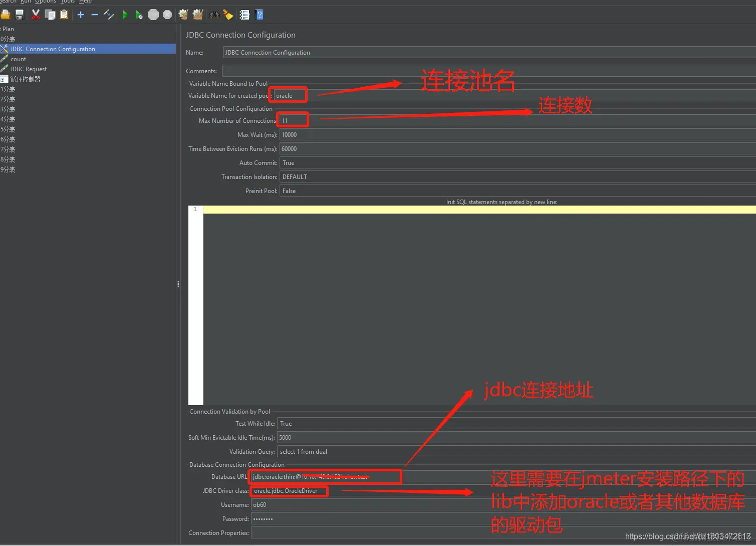
Task: Open search with binoculars icon
Action: point(214,15)
